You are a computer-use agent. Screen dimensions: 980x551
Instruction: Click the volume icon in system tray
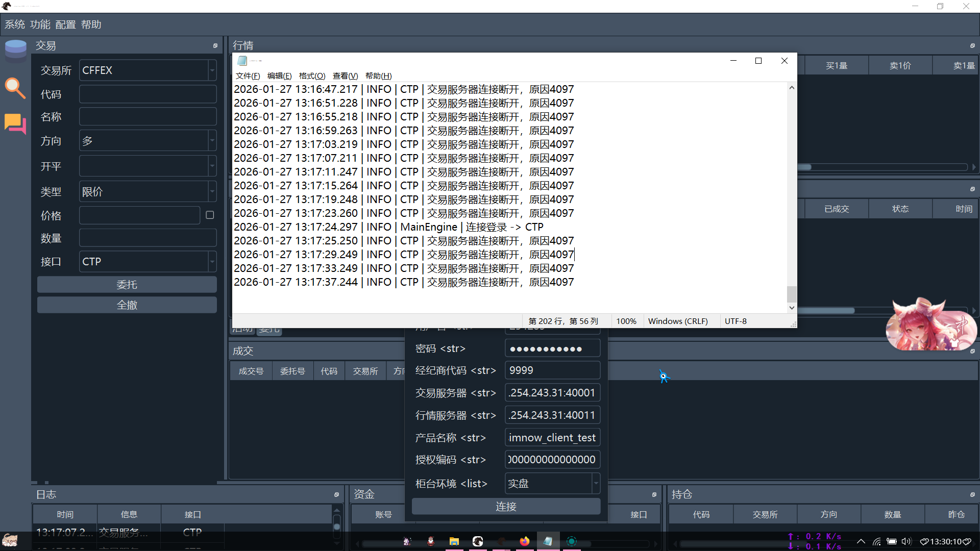pyautogui.click(x=906, y=541)
